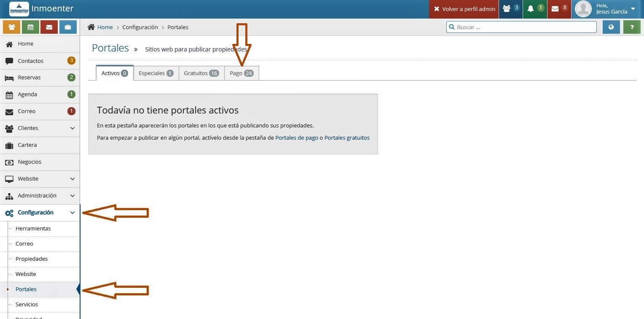Follow the Portales gratuitos link
This screenshot has width=644, height=319.
[x=347, y=138]
